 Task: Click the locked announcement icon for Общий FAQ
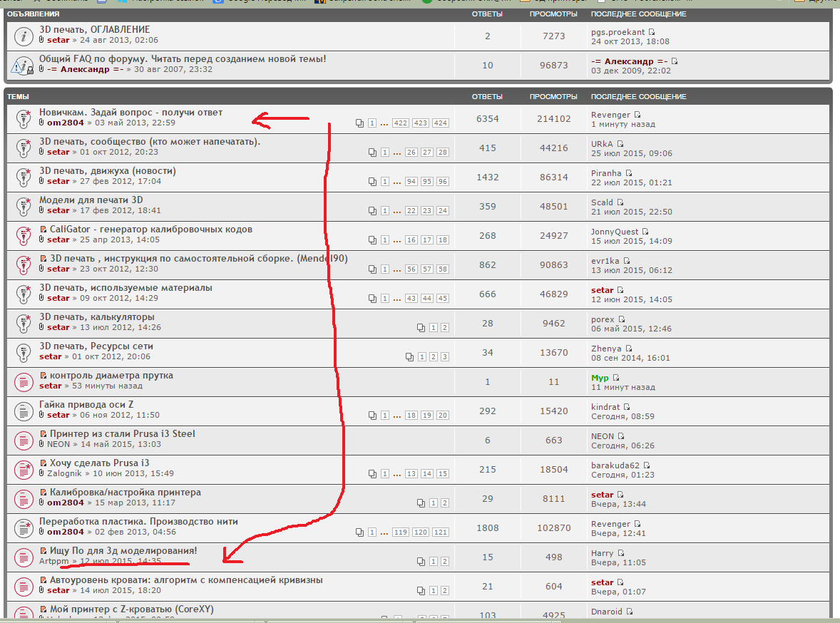(x=23, y=66)
